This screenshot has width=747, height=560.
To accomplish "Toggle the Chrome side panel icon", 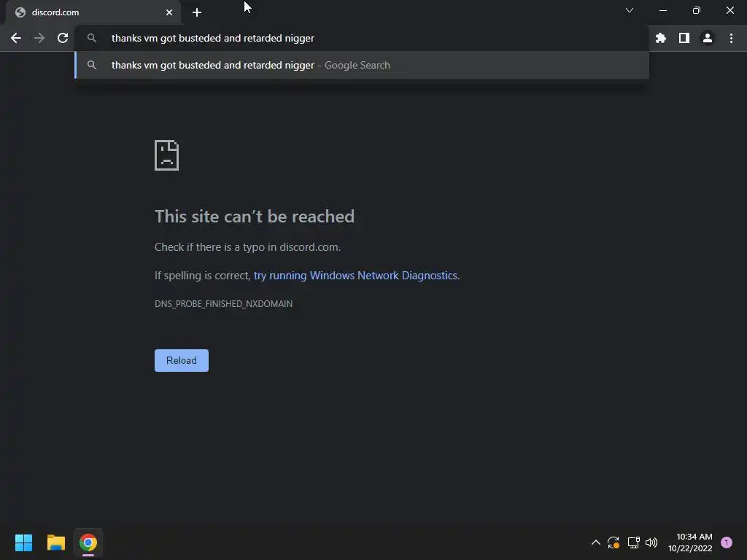I will [x=684, y=38].
